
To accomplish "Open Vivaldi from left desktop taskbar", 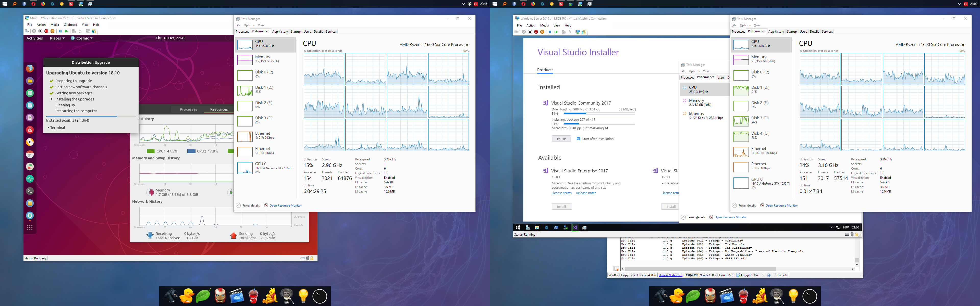I will click(71, 4).
